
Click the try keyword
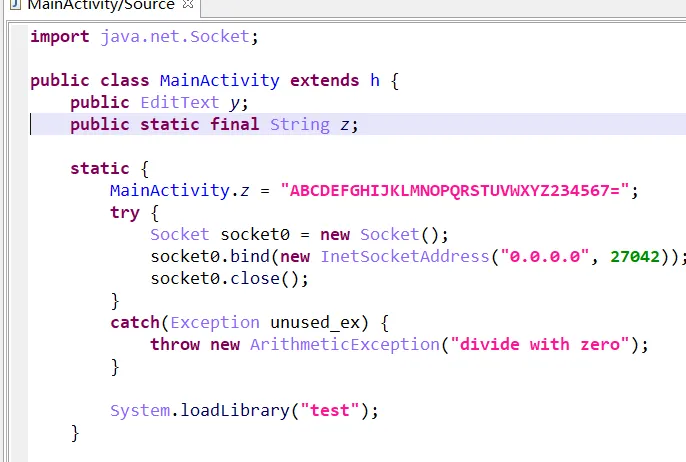(125, 212)
